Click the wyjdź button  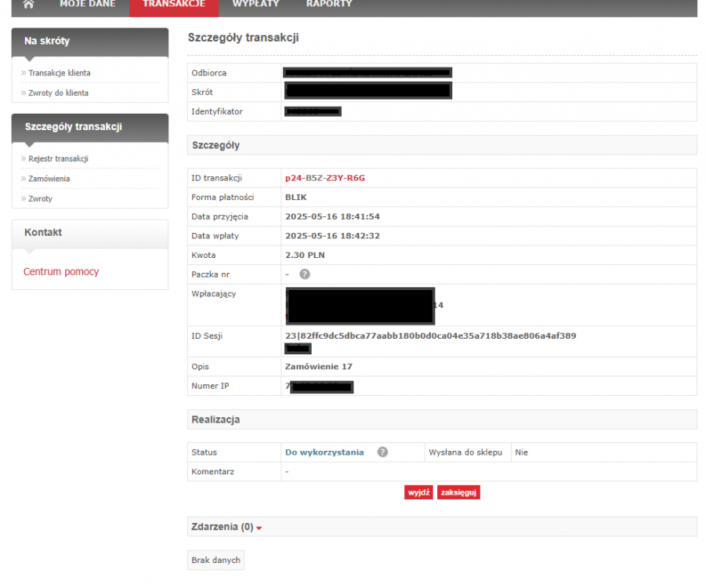pyautogui.click(x=418, y=492)
